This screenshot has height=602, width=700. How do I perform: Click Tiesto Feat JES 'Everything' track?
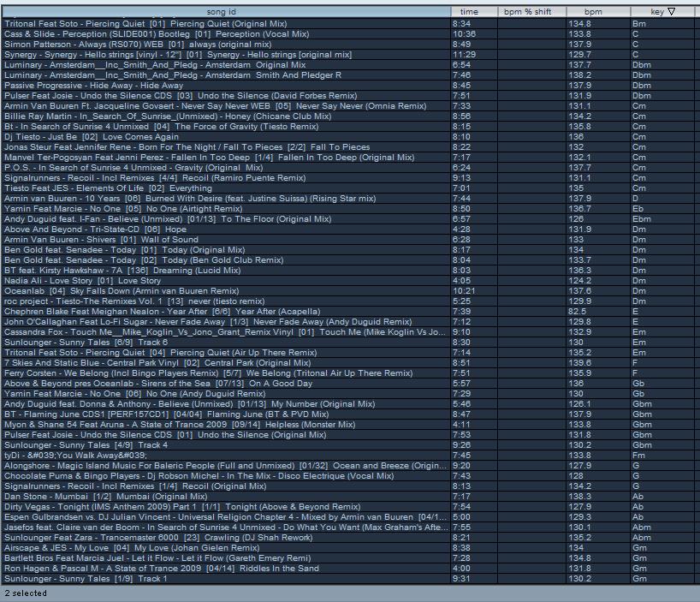click(348, 188)
